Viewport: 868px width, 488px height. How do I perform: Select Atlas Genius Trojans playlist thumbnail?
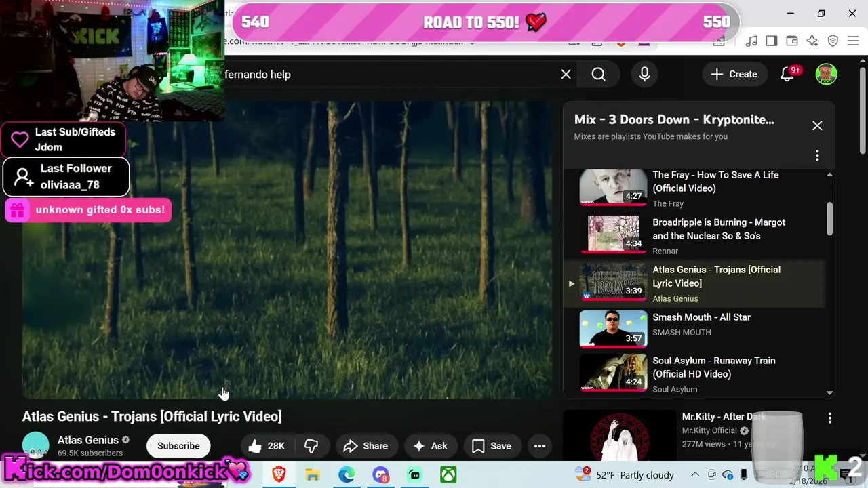[x=613, y=281]
